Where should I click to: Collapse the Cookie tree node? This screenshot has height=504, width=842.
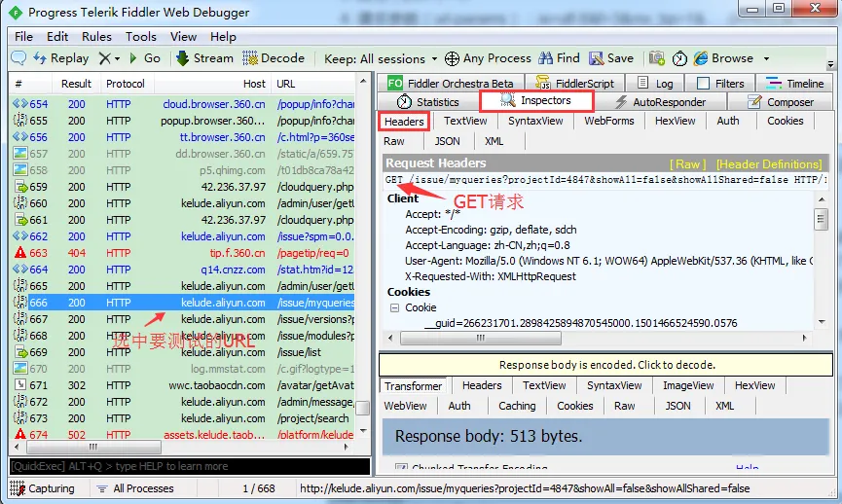[394, 307]
